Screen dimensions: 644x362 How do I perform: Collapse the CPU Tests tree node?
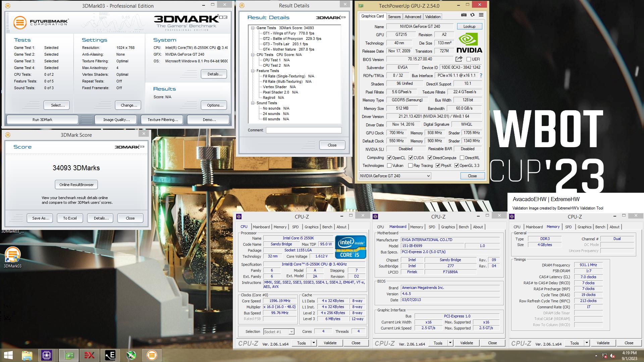(253, 55)
